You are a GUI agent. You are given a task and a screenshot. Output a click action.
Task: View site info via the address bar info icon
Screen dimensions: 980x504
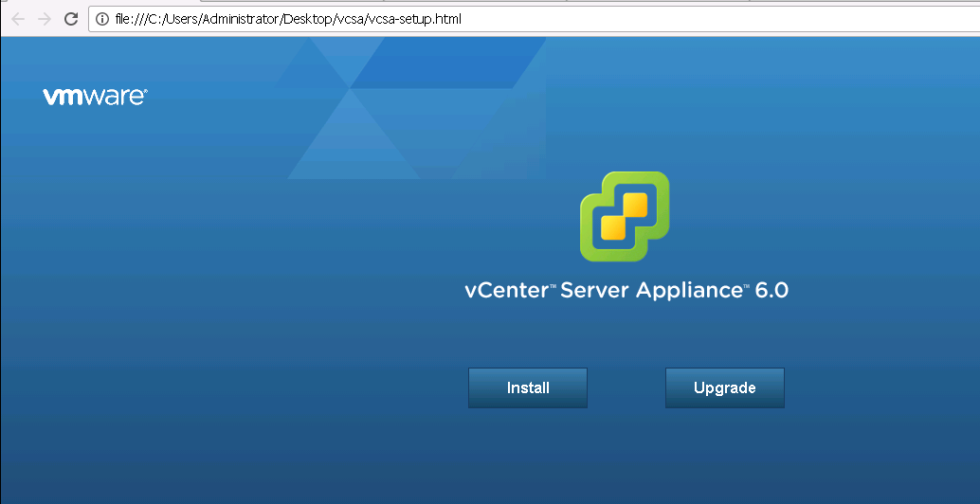pos(102,19)
